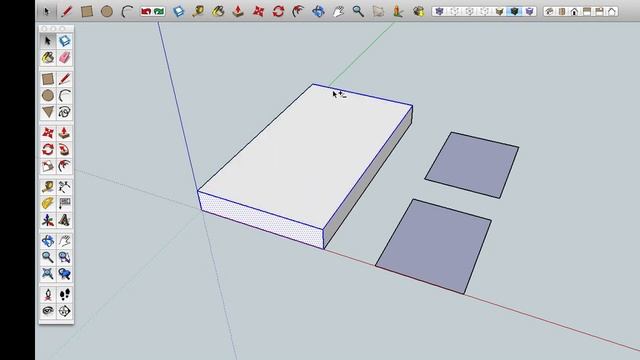Activate Orbit in left palette
The width and height of the screenshot is (640, 360).
[x=48, y=241]
